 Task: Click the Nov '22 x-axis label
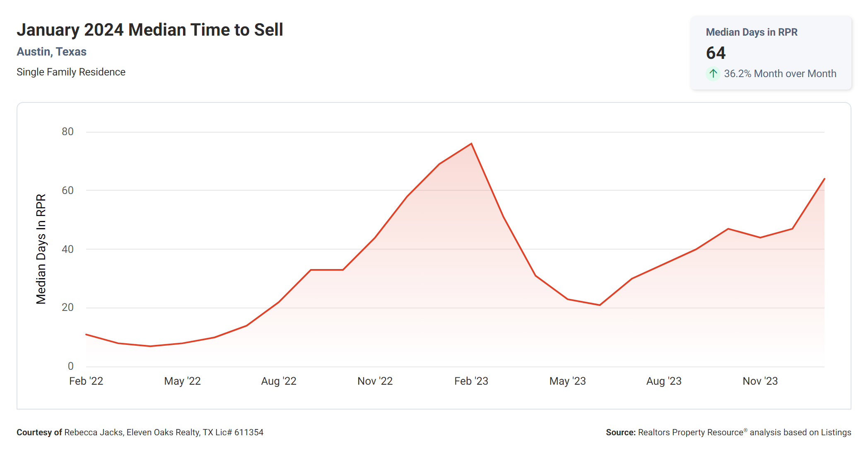tap(375, 381)
